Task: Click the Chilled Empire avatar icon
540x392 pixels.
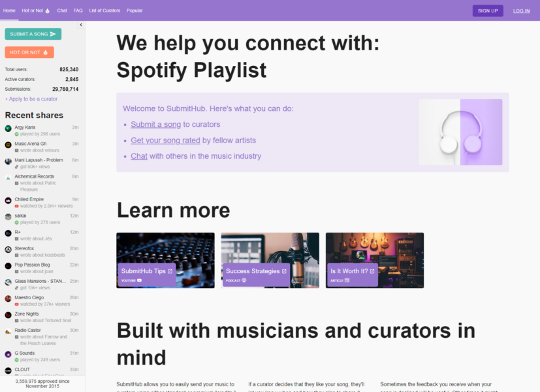Action: tap(8, 200)
